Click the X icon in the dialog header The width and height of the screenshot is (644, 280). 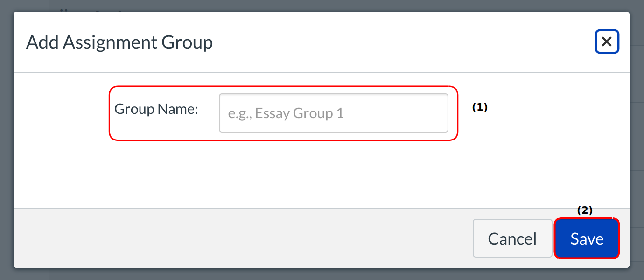coord(607,42)
